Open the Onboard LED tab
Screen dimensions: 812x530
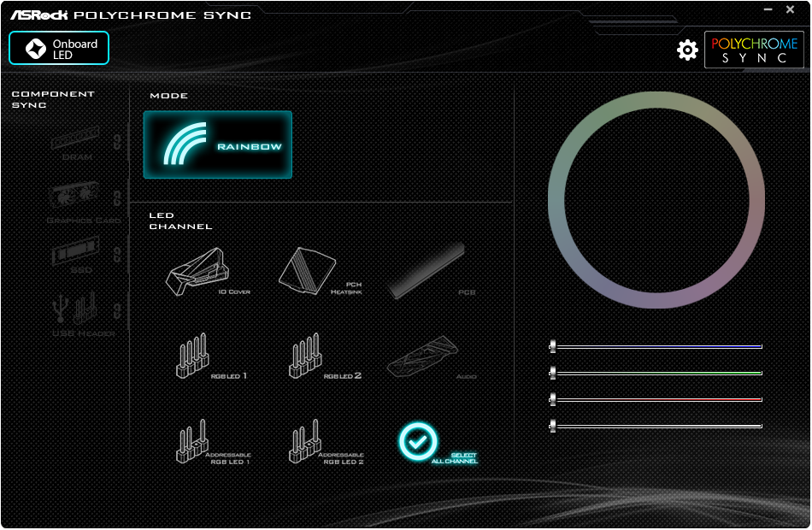59,48
